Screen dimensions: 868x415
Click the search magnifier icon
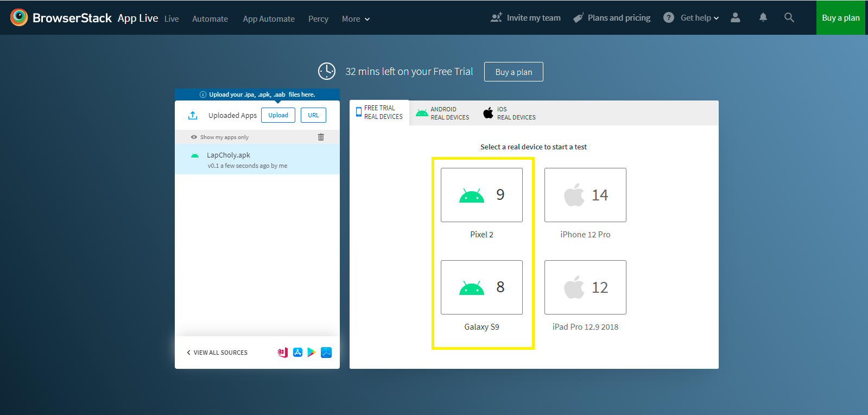coord(789,17)
